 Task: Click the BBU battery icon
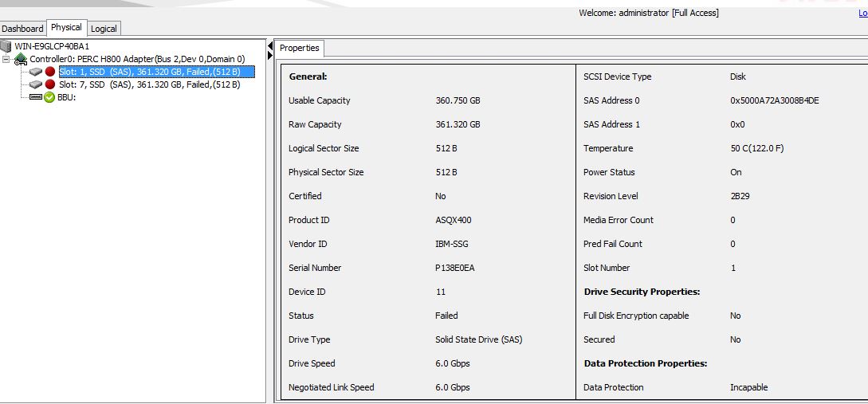36,97
